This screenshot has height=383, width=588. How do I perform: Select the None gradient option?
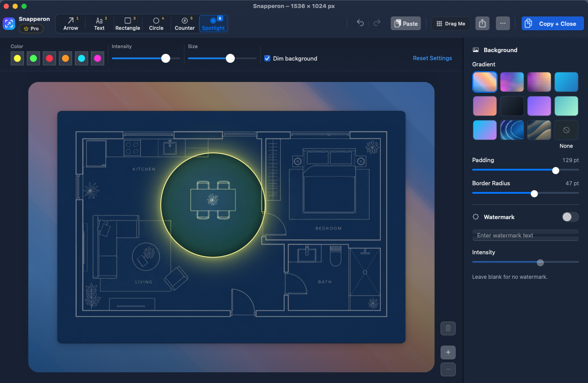click(566, 130)
